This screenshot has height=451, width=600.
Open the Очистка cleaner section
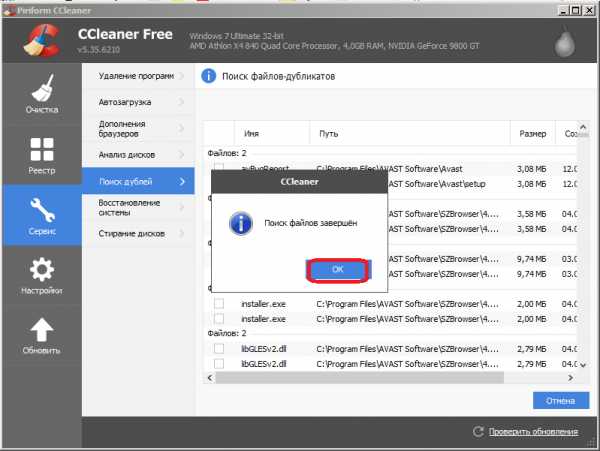click(x=42, y=94)
